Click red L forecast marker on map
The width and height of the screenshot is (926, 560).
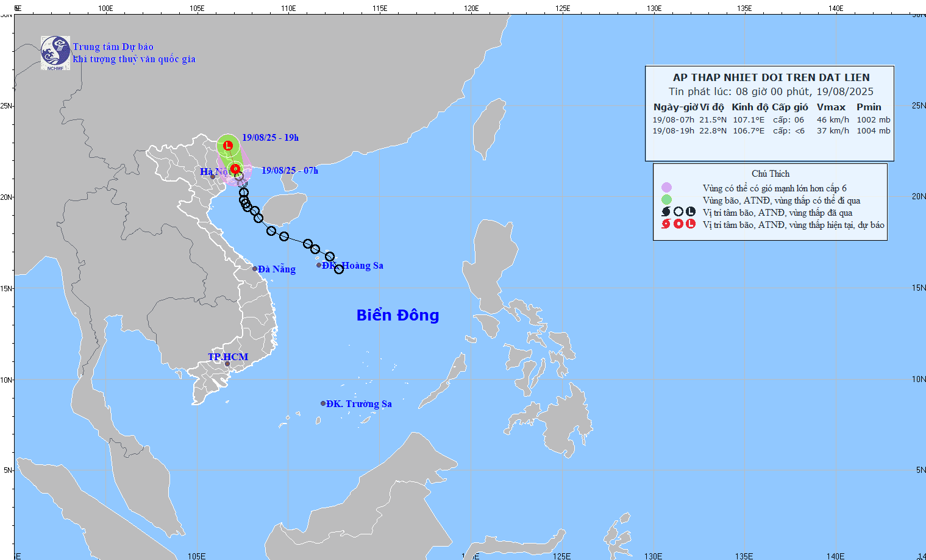click(x=228, y=146)
